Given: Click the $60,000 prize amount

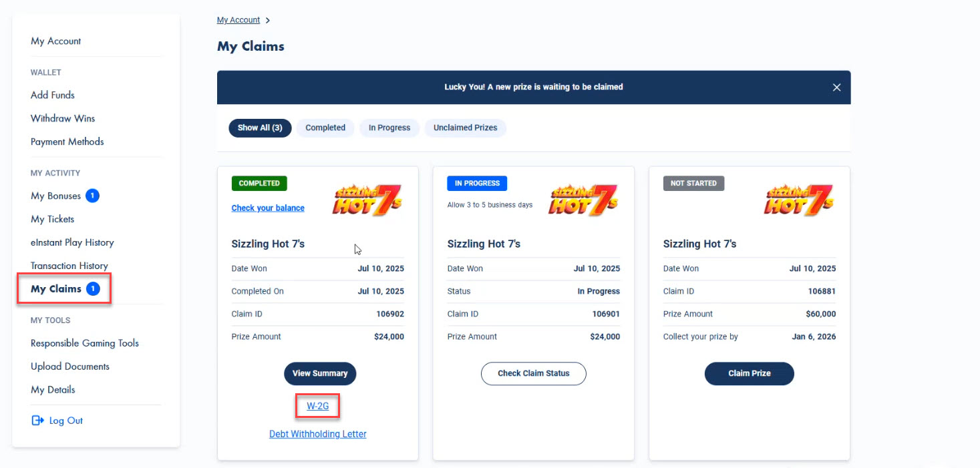Looking at the screenshot, I should point(821,314).
